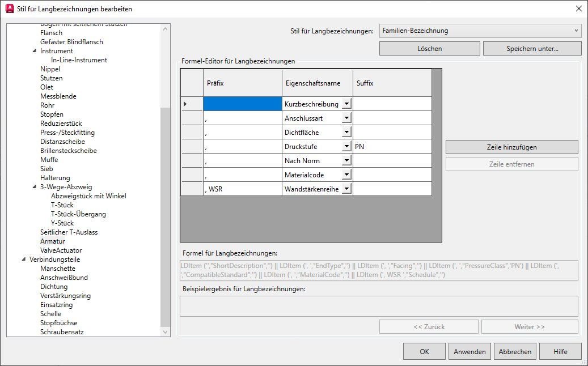The width and height of the screenshot is (588, 366).
Task: Select the Kurzbeschreibung row via its header arrow
Action: tap(192, 104)
